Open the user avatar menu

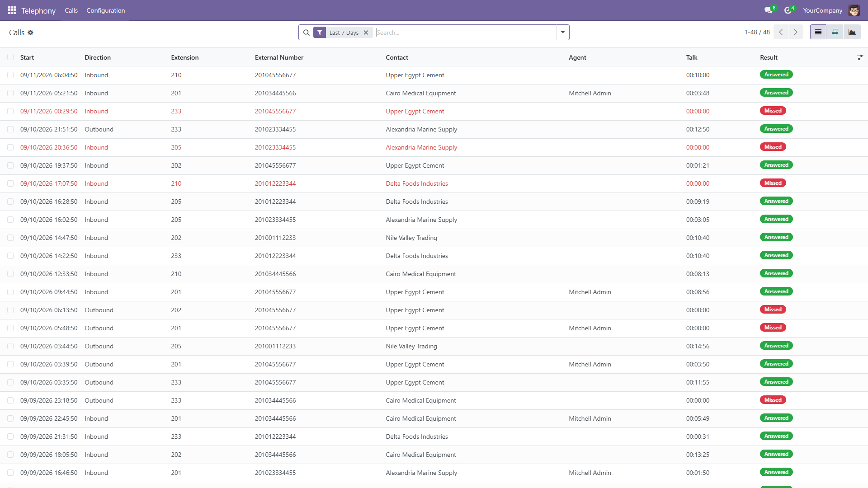click(854, 10)
